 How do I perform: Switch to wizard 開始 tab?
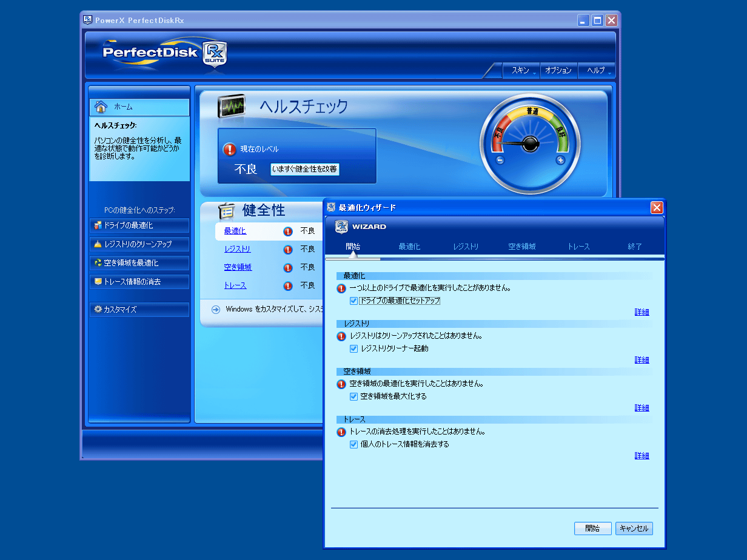click(353, 247)
